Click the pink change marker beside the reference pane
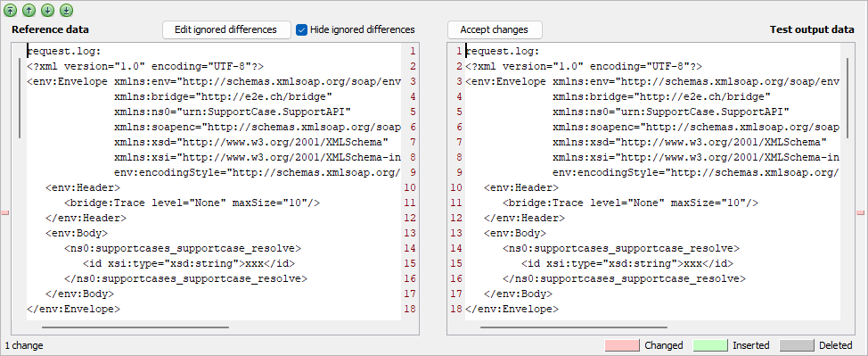 pyautogui.click(x=5, y=212)
